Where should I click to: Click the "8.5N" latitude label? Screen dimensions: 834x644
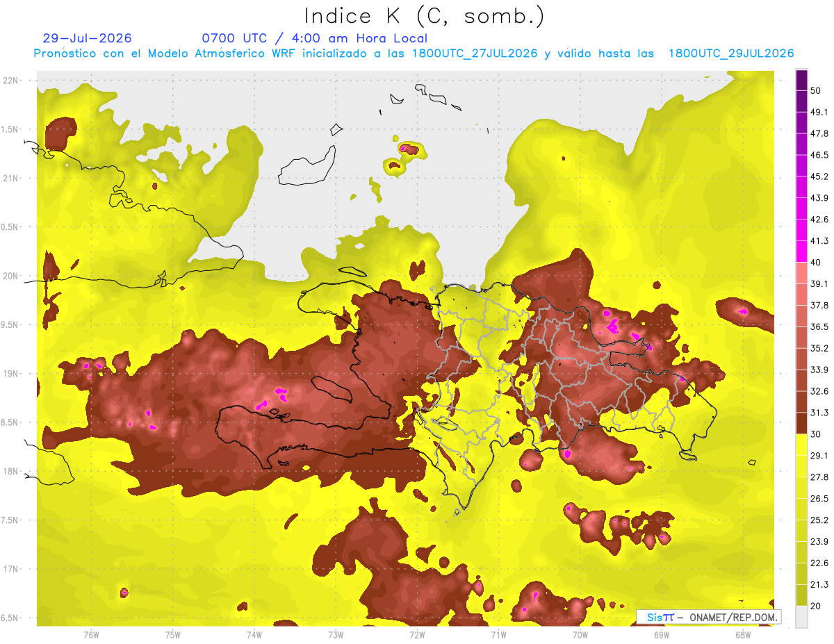point(10,422)
